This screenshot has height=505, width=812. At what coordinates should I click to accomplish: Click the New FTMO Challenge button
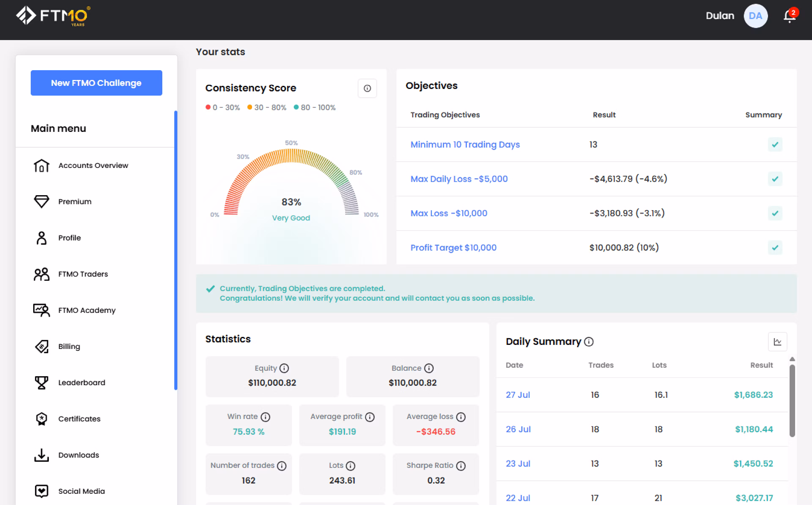[x=96, y=83]
